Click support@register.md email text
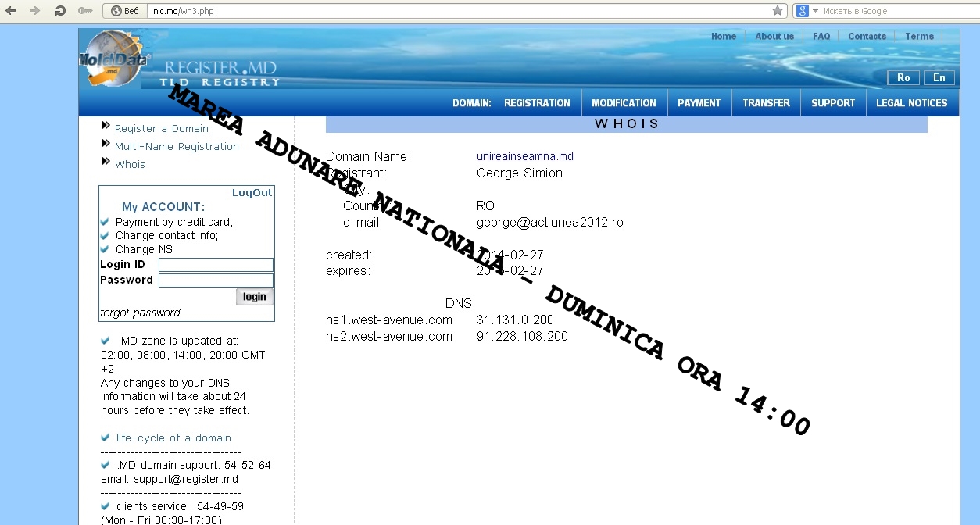 (x=185, y=479)
